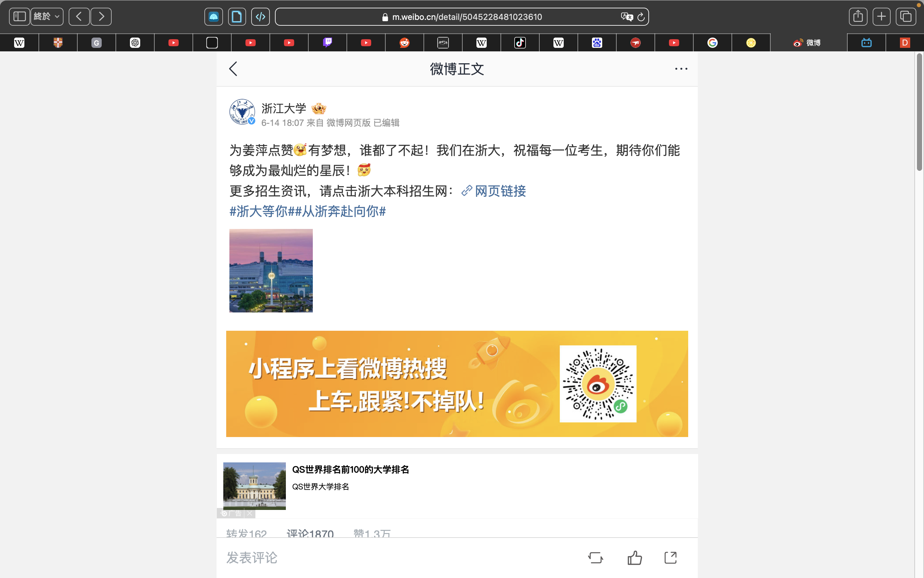This screenshot has width=924, height=578.
Task: Open the 网页链接 link
Action: [x=494, y=191]
